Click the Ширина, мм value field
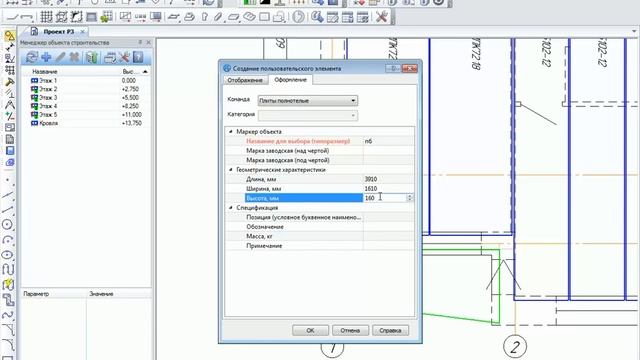Image resolution: width=640 pixels, height=360 pixels. click(388, 189)
